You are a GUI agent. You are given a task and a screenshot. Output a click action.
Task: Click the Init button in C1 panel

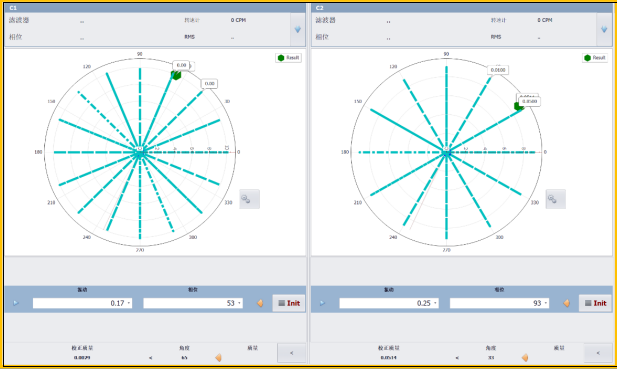[289, 303]
